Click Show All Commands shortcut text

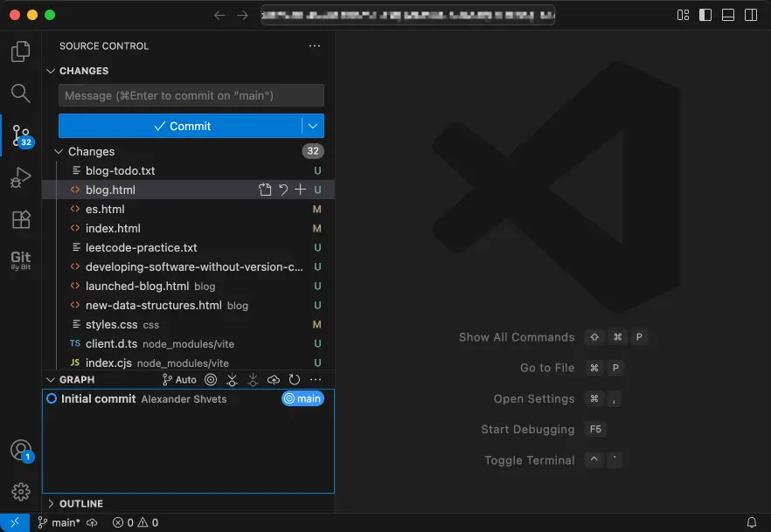point(516,336)
